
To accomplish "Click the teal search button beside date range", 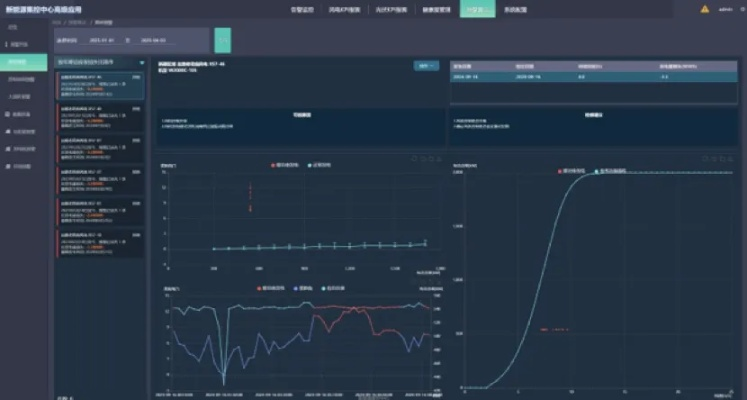I will pyautogui.click(x=222, y=39).
